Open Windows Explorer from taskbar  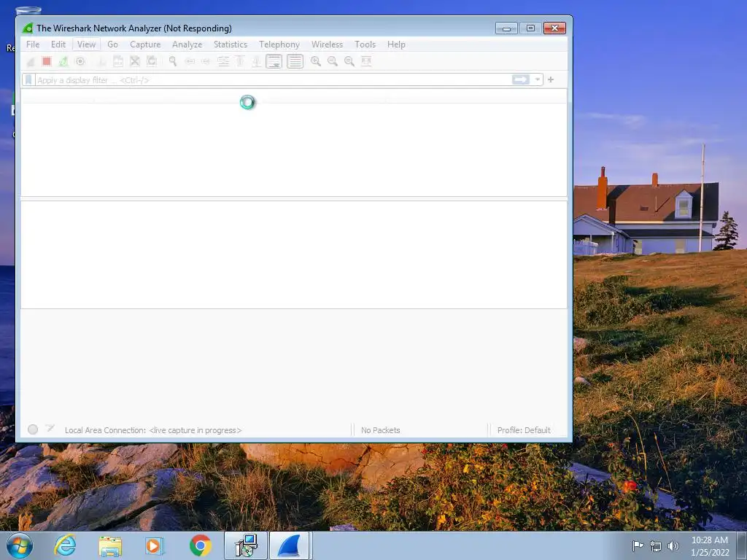click(110, 545)
